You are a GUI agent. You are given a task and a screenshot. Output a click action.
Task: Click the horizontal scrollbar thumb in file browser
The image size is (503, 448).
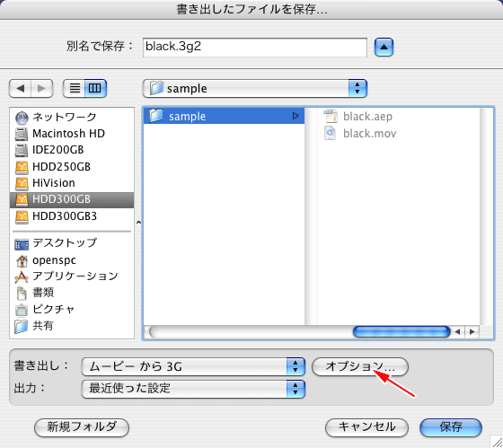pos(402,331)
